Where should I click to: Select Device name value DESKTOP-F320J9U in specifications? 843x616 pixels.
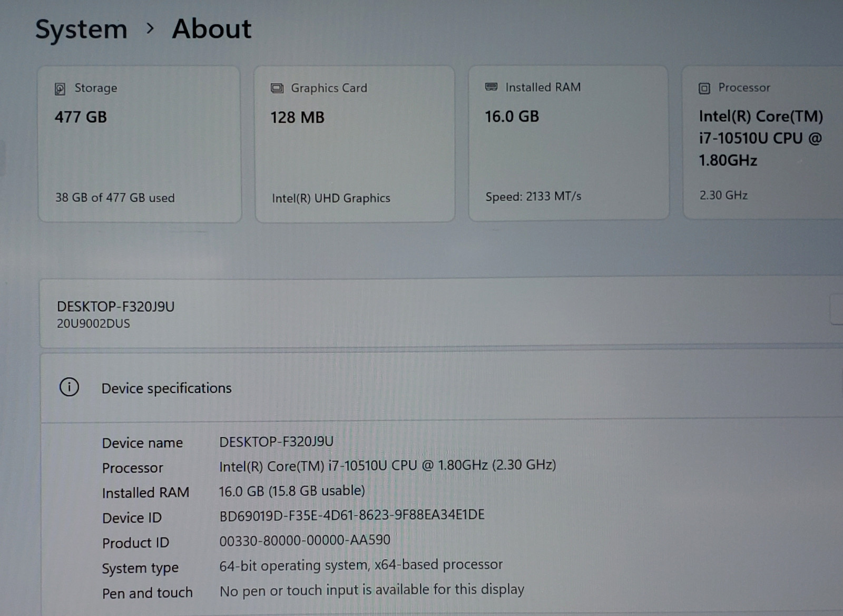click(276, 442)
